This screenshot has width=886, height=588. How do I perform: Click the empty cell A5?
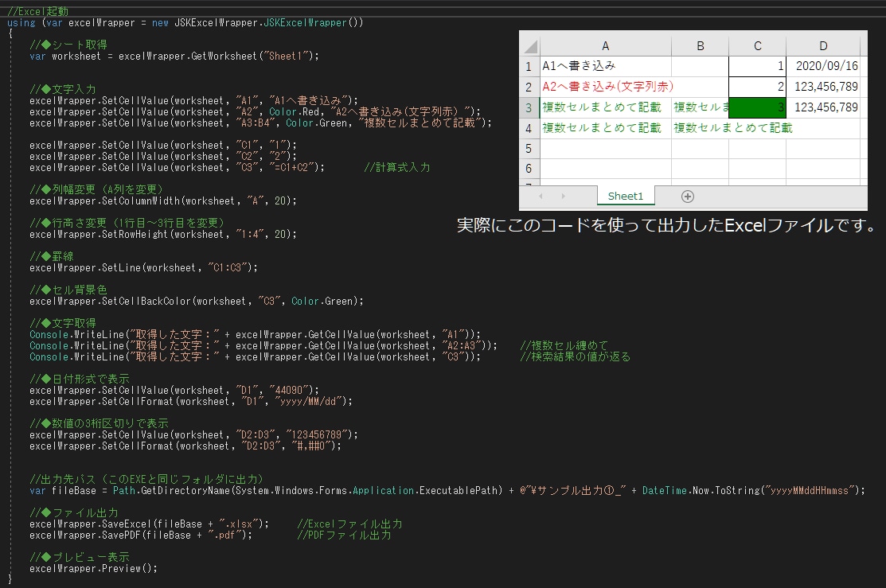pyautogui.click(x=605, y=148)
